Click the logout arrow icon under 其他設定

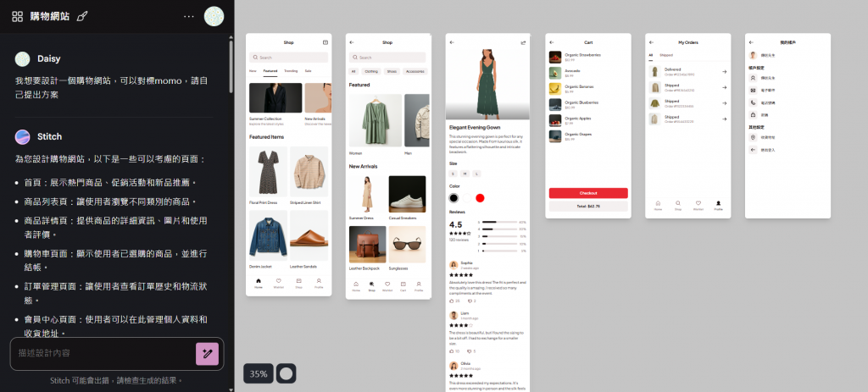(753, 150)
